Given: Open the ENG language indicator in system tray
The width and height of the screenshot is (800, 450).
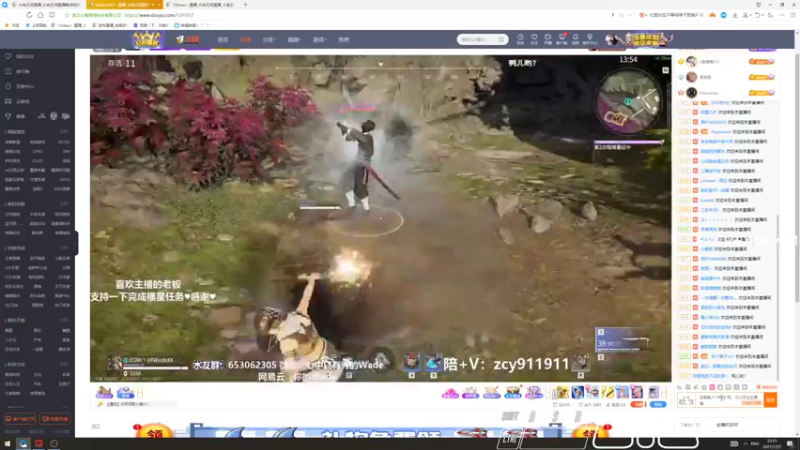Looking at the screenshot, I should click(755, 444).
